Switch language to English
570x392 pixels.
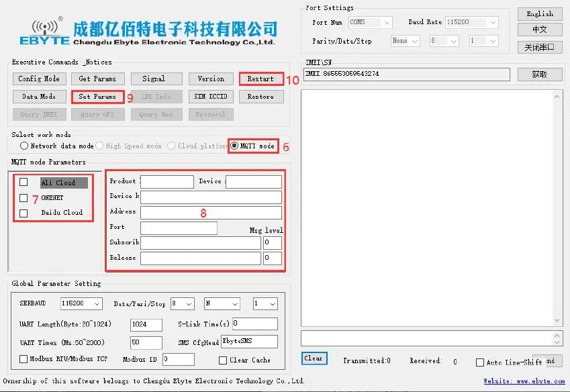point(540,14)
